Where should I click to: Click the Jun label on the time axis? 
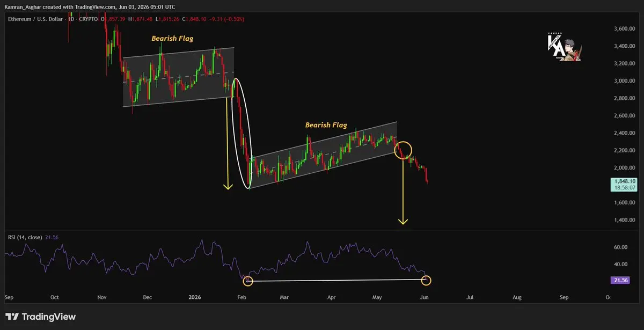426,297
